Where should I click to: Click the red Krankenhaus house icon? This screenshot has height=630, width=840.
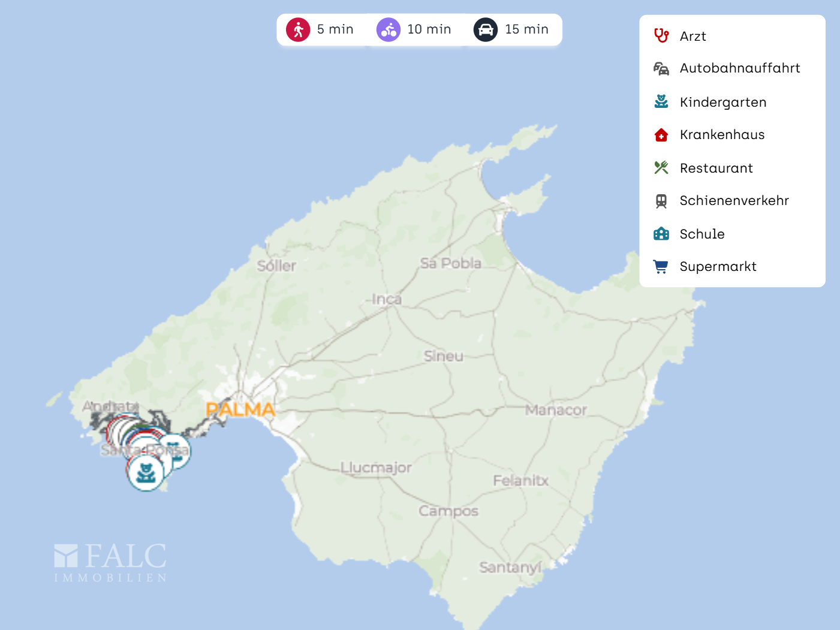[661, 135]
